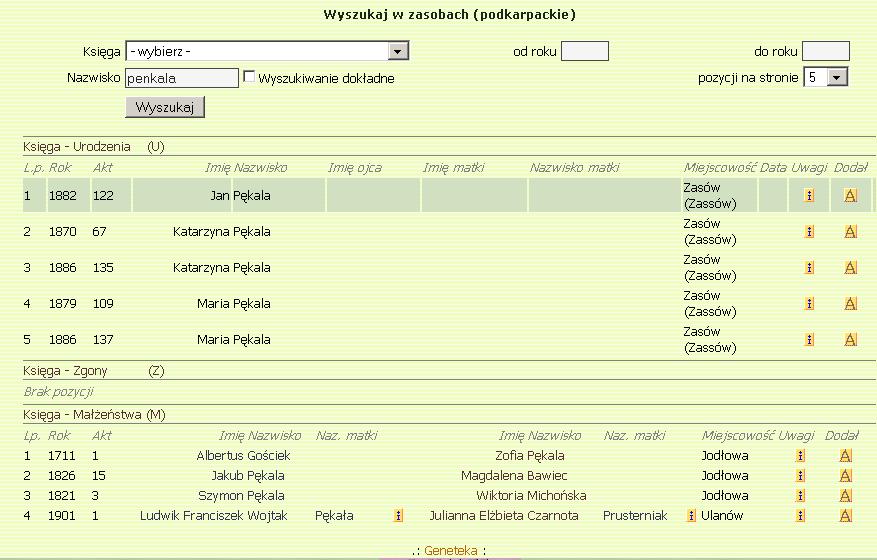Click the year 1901 marriage cell
This screenshot has width=877, height=560.
62,516
